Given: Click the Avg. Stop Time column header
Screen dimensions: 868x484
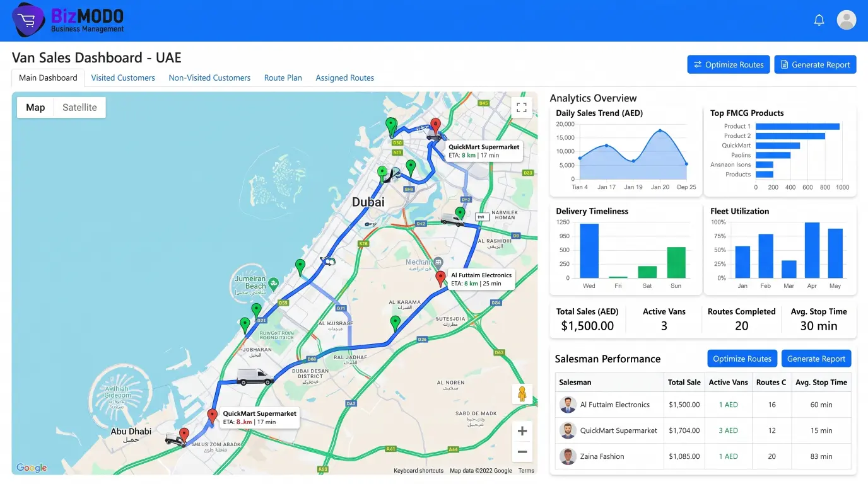Looking at the screenshot, I should [821, 382].
